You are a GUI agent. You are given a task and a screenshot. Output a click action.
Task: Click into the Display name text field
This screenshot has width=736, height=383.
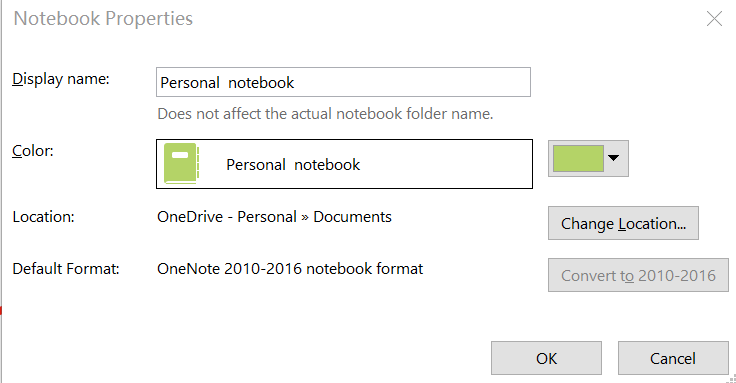pos(343,82)
